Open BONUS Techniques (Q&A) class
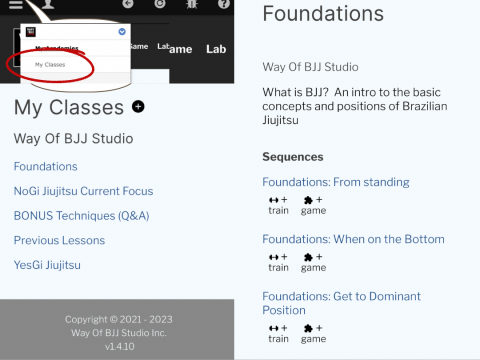The height and width of the screenshot is (360, 480). point(81,216)
